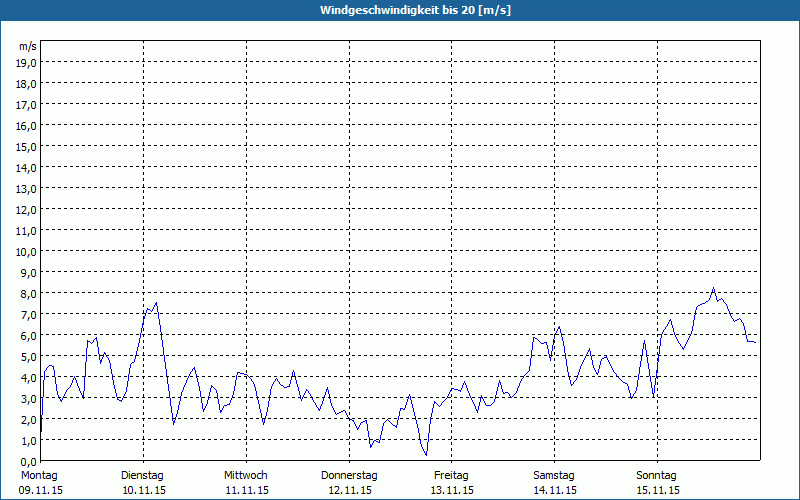Viewport: 800px width, 500px height.
Task: Click the 15,0 y-axis tick label
Action: [x=27, y=146]
